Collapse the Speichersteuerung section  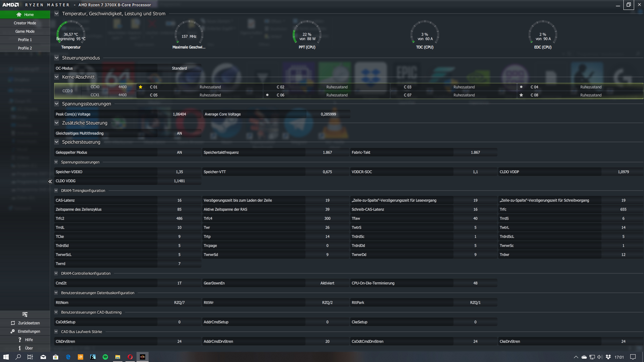click(x=57, y=142)
